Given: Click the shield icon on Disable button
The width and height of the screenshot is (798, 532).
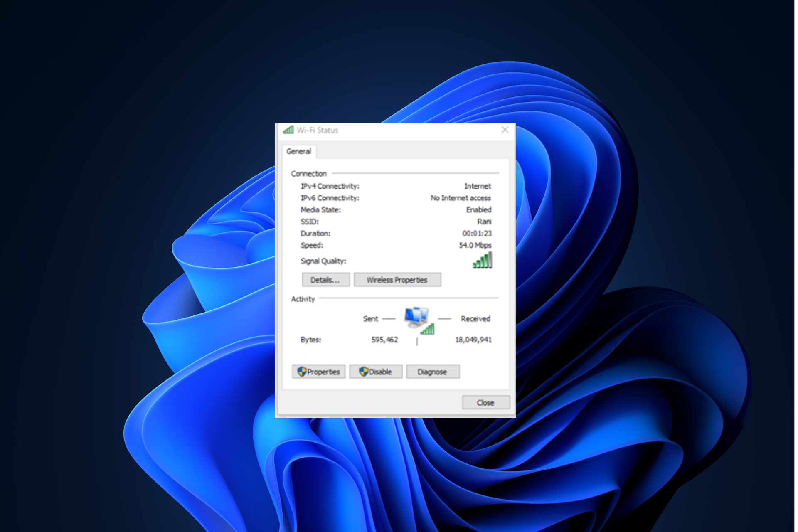Looking at the screenshot, I should 364,372.
